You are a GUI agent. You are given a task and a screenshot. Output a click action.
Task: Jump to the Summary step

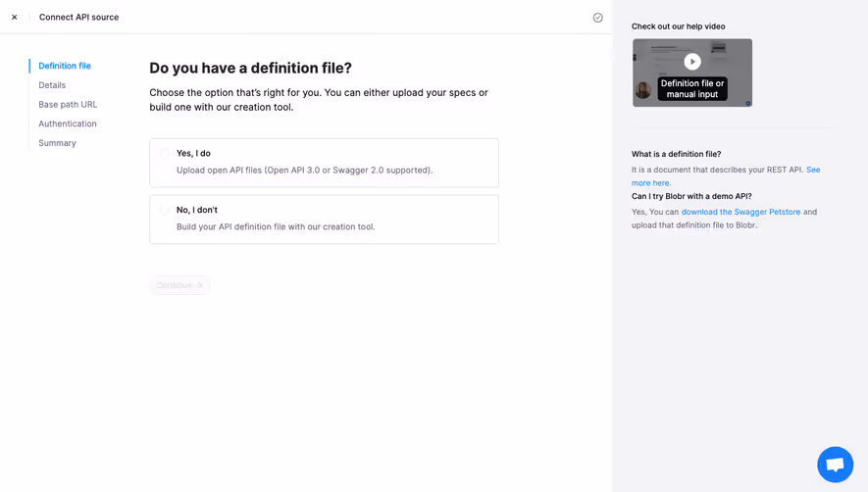click(x=57, y=143)
